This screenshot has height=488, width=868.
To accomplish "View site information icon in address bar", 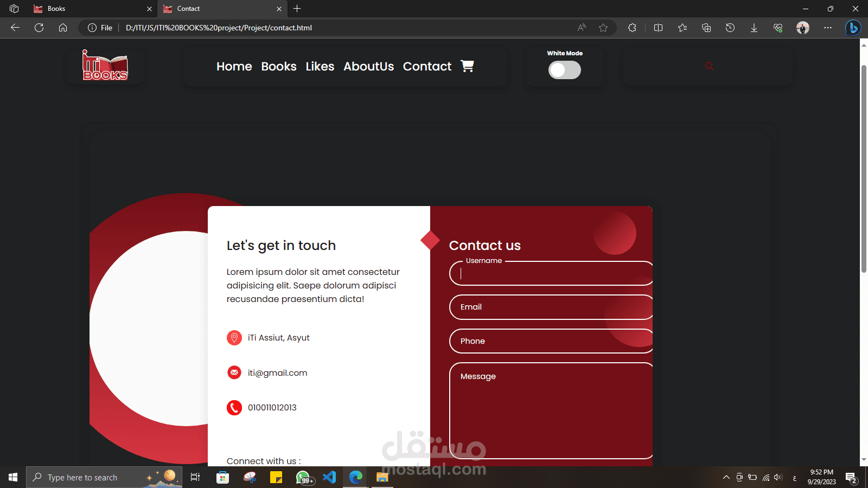I will click(x=92, y=28).
